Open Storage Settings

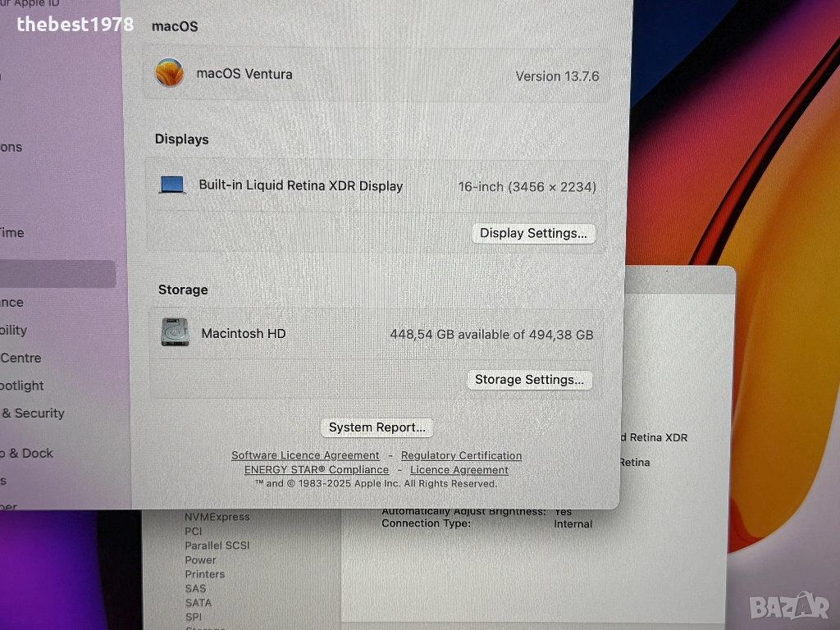point(529,380)
